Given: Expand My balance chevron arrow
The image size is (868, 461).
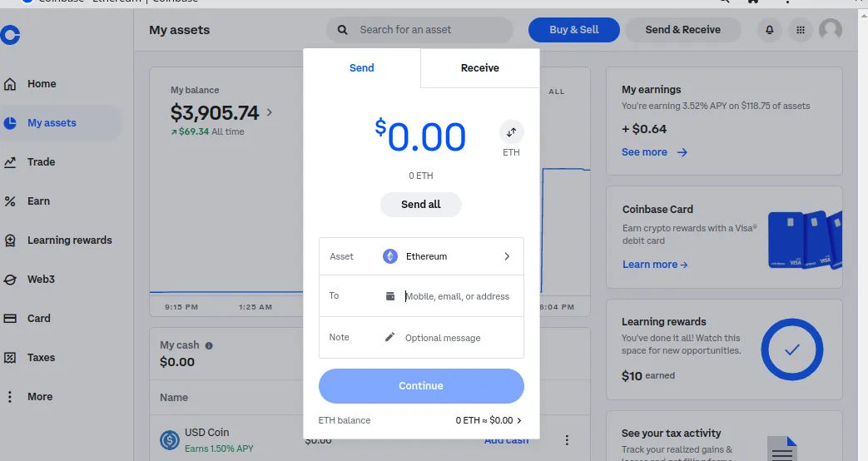Looking at the screenshot, I should [269, 112].
